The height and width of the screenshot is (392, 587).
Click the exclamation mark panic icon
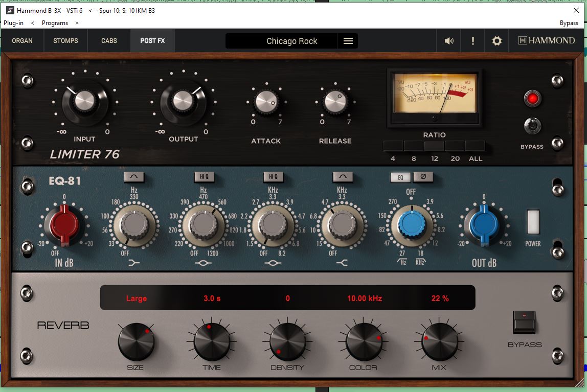click(x=473, y=41)
